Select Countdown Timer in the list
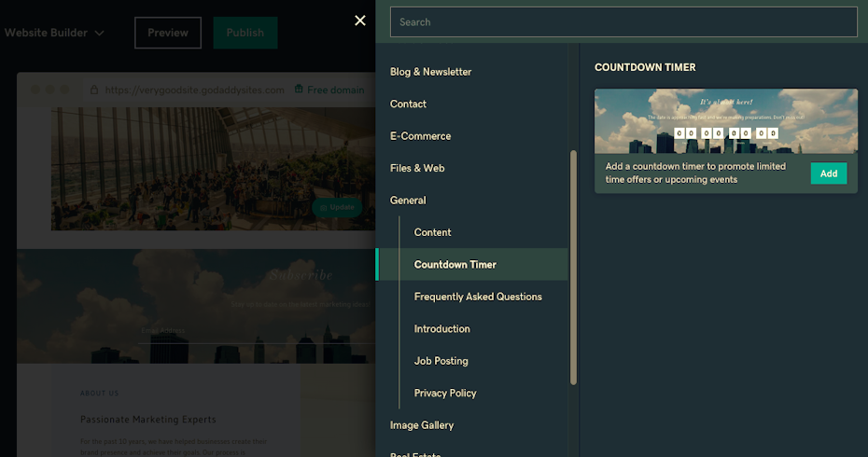868x457 pixels. tap(455, 265)
